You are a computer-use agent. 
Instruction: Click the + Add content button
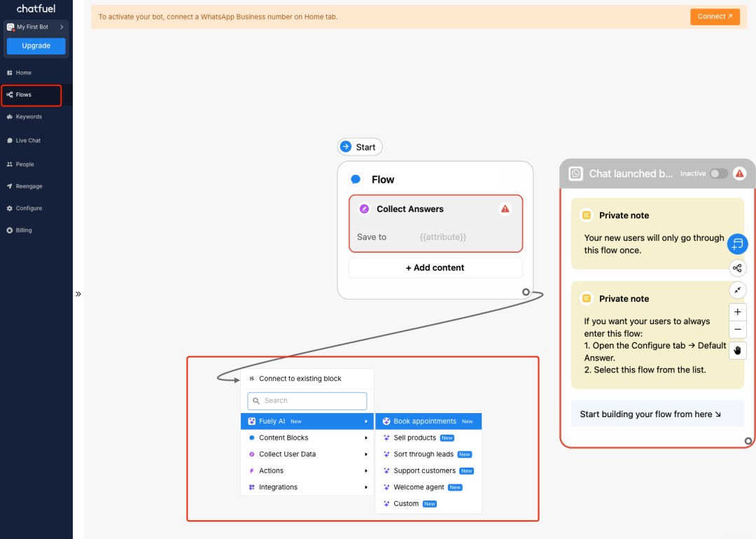pyautogui.click(x=435, y=267)
